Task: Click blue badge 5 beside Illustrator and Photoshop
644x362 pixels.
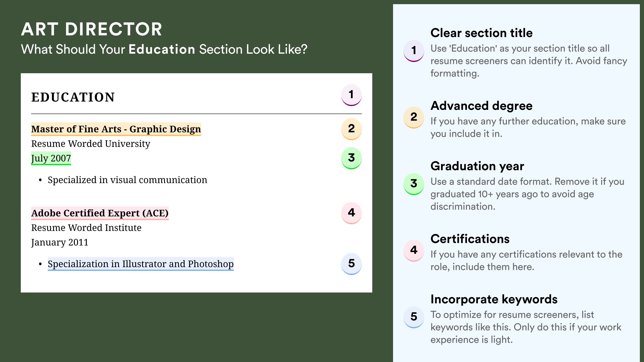Action: (x=351, y=264)
